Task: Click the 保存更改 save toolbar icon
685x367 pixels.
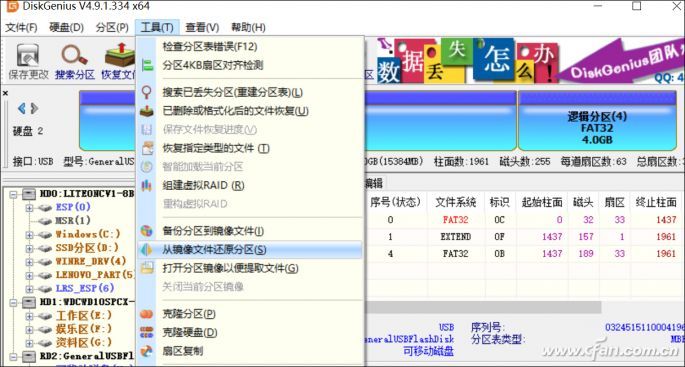Action: tap(28, 56)
